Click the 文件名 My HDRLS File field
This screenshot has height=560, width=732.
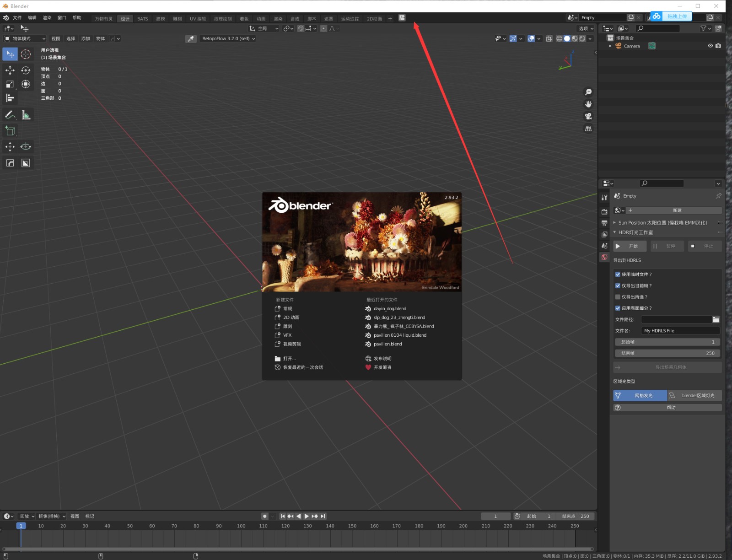tap(680, 331)
